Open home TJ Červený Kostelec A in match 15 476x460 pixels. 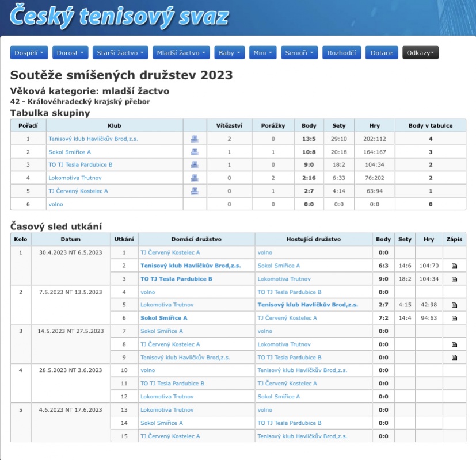170,436
